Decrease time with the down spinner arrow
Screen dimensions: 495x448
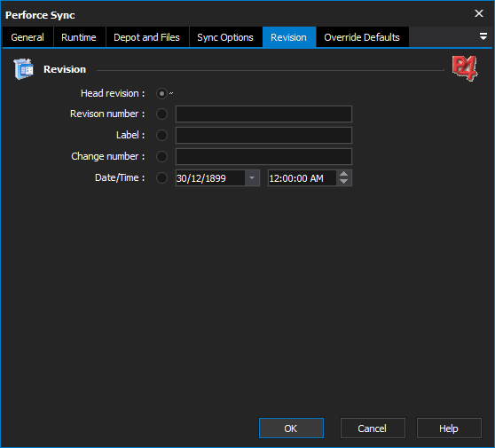click(x=344, y=182)
